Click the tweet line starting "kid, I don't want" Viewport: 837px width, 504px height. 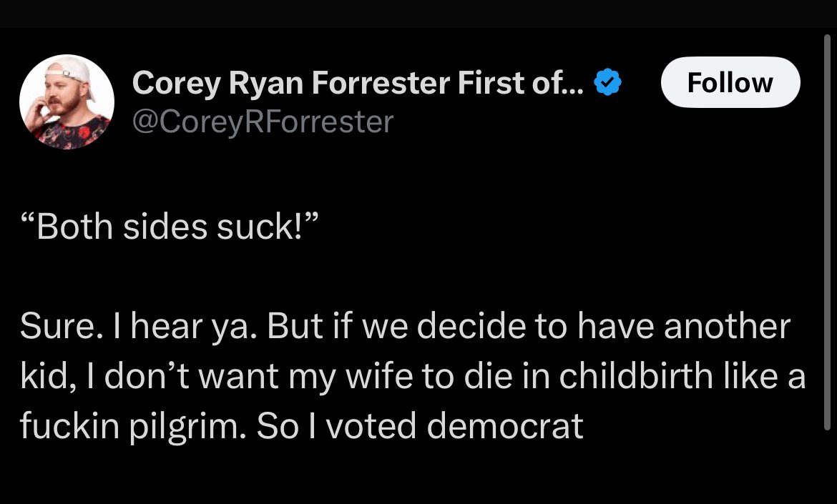[x=412, y=377]
